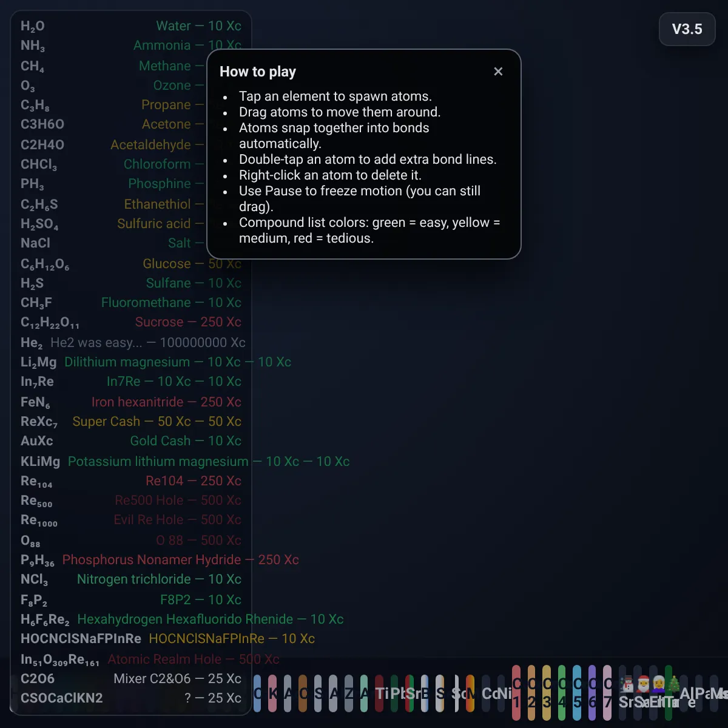Tap the white-haired elf emoji element

pyautogui.click(x=658, y=686)
